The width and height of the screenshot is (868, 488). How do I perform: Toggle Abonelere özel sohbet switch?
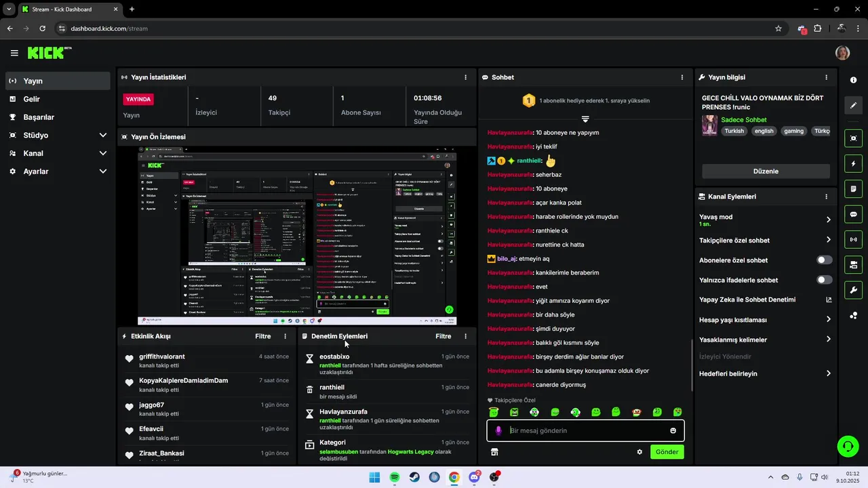[825, 260]
